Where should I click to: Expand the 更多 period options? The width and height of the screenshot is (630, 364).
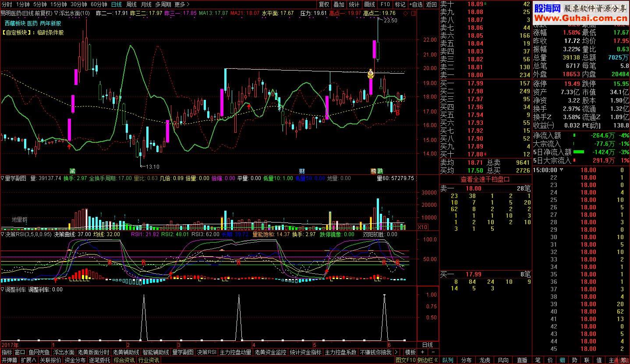pyautogui.click(x=182, y=4)
